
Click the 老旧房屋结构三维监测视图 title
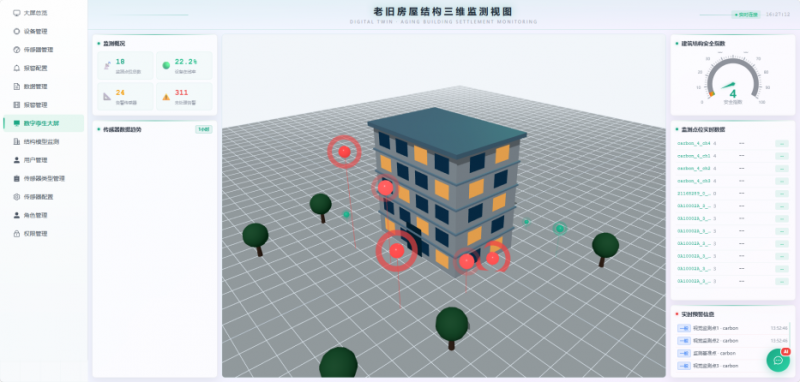[443, 12]
